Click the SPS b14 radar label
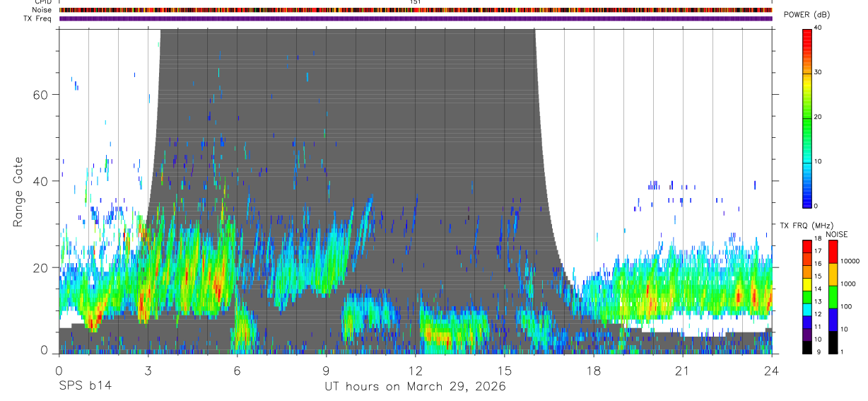 (x=84, y=386)
